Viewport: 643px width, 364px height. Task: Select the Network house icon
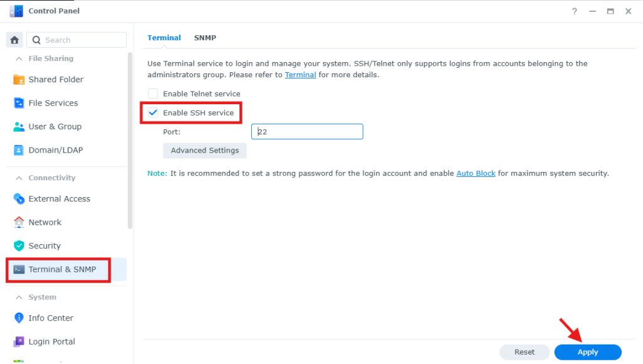click(19, 222)
